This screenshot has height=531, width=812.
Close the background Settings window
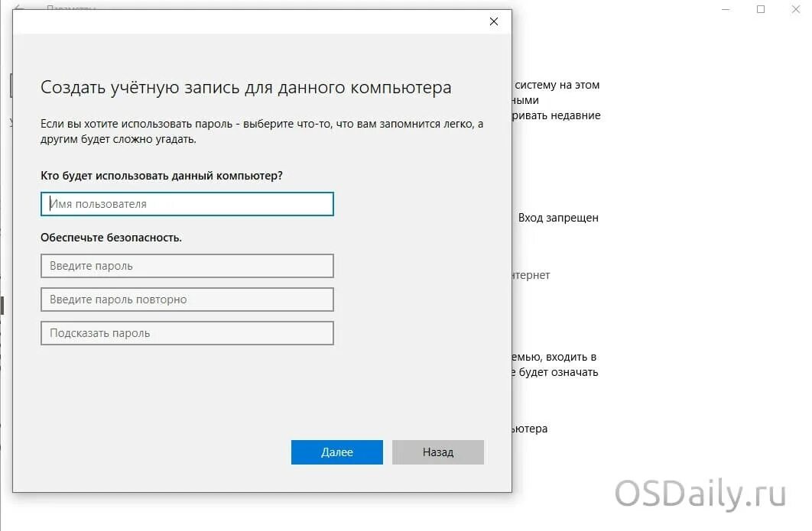tap(795, 9)
